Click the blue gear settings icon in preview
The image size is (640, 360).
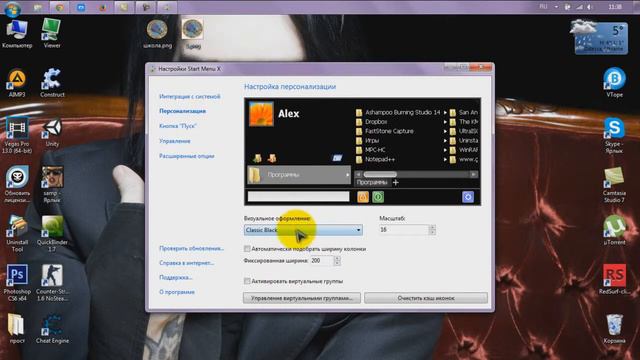point(468,197)
